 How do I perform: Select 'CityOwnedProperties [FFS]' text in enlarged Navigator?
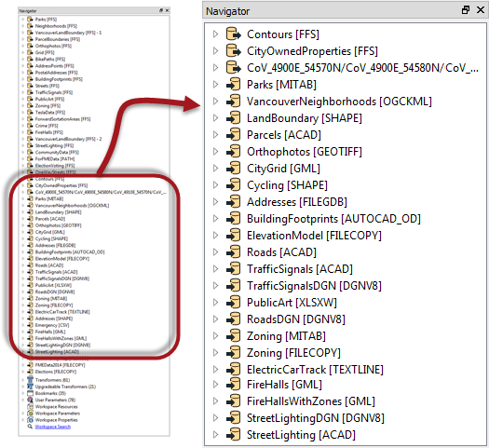[x=312, y=51]
